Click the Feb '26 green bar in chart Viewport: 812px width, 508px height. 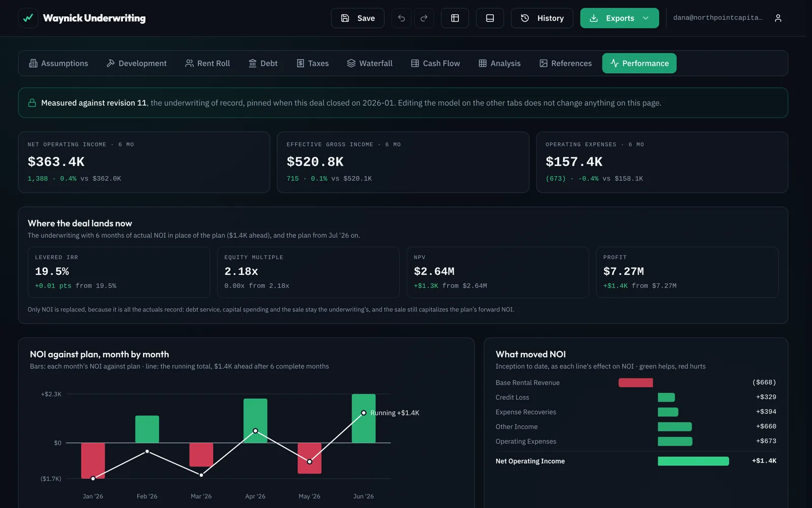point(147,429)
